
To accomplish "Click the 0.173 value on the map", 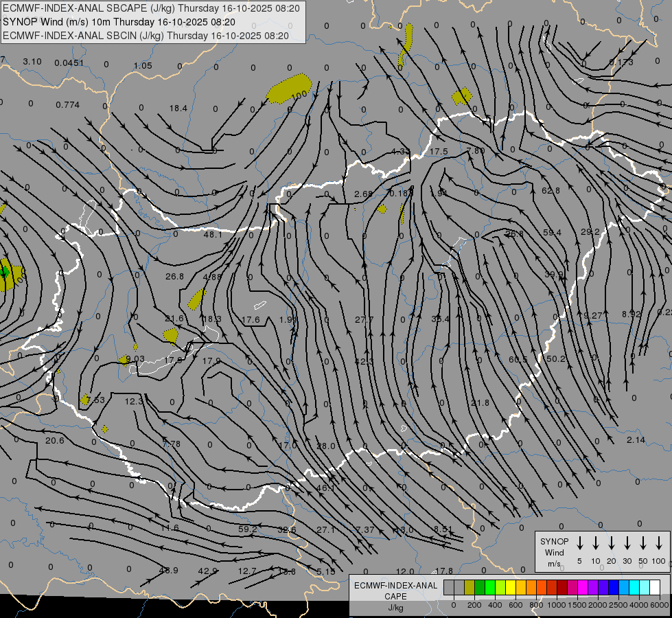I will pyautogui.click(x=621, y=62).
